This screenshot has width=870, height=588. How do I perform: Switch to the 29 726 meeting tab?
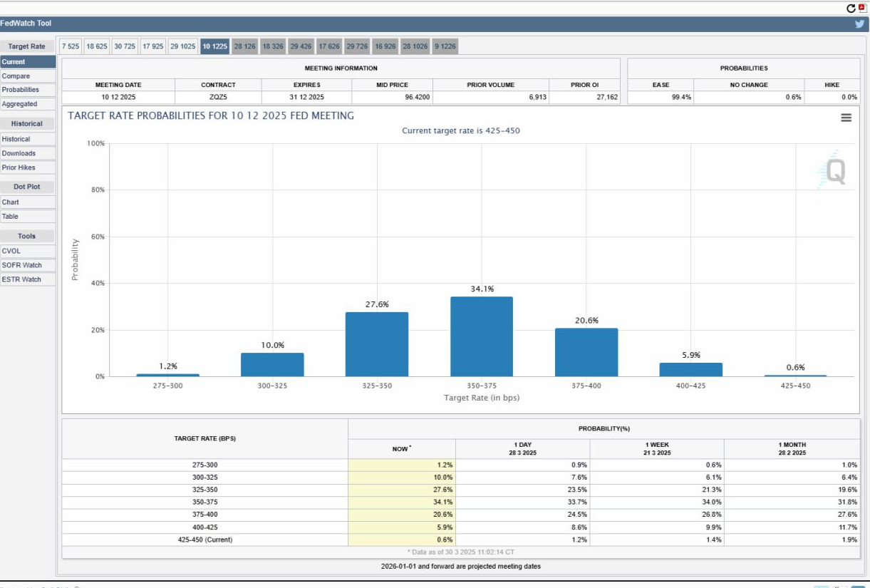(357, 46)
